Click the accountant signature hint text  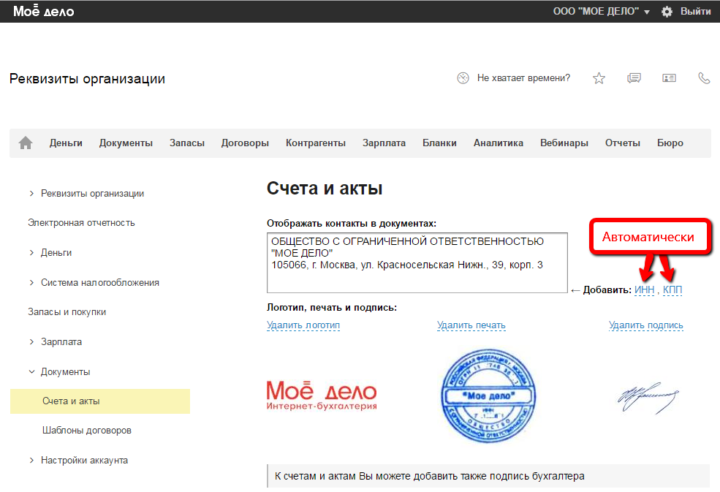click(429, 476)
